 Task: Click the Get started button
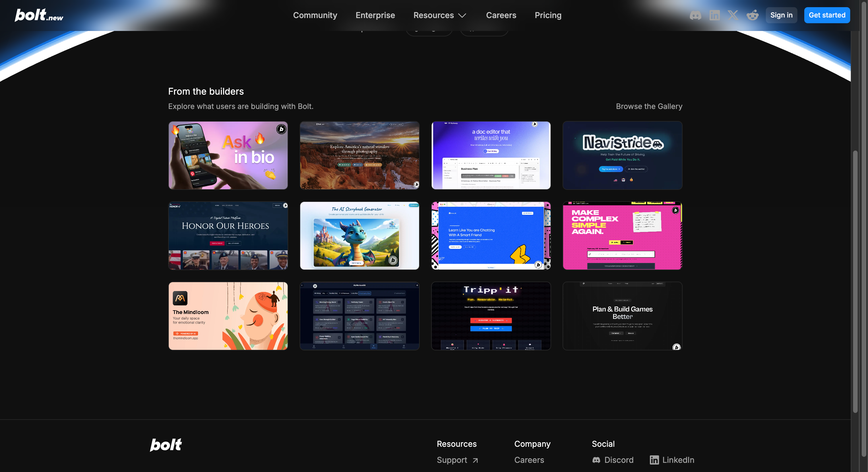[827, 15]
